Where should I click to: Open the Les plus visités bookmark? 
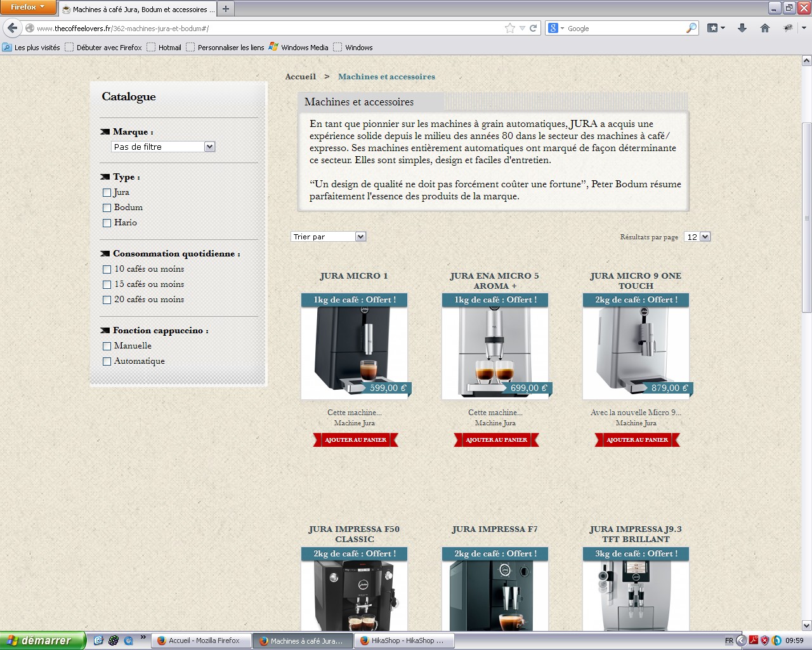click(x=31, y=47)
